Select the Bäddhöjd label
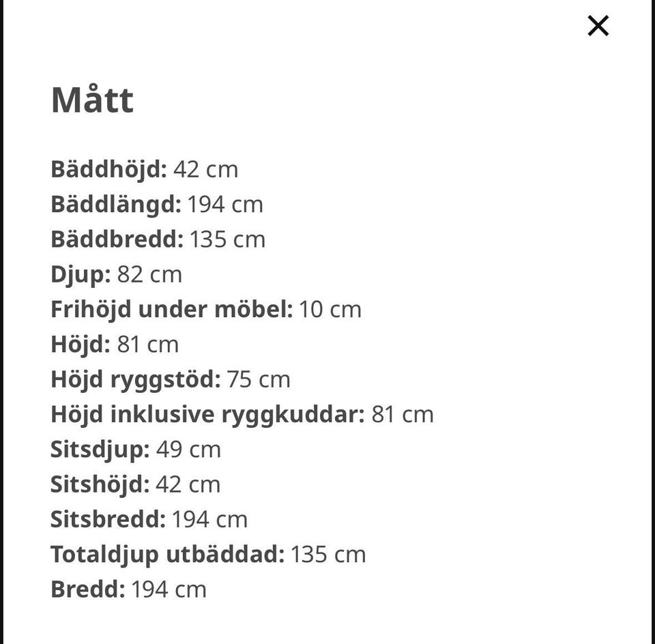This screenshot has width=655, height=644. (108, 169)
